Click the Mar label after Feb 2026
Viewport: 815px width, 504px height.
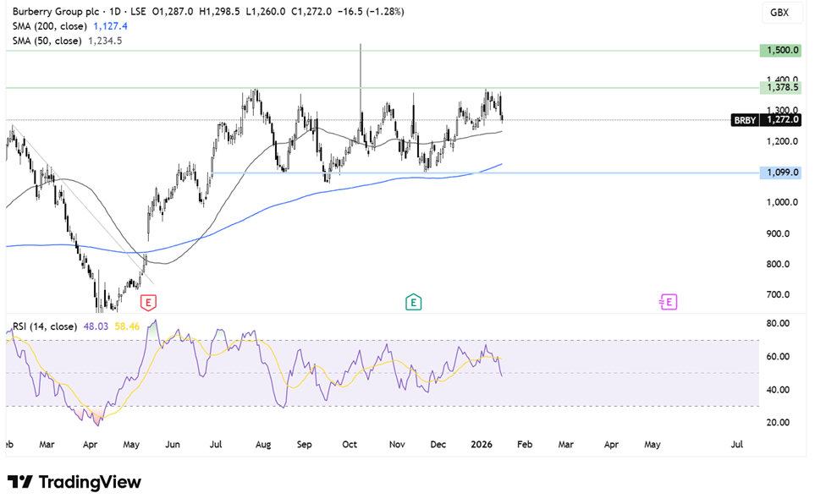[565, 444]
